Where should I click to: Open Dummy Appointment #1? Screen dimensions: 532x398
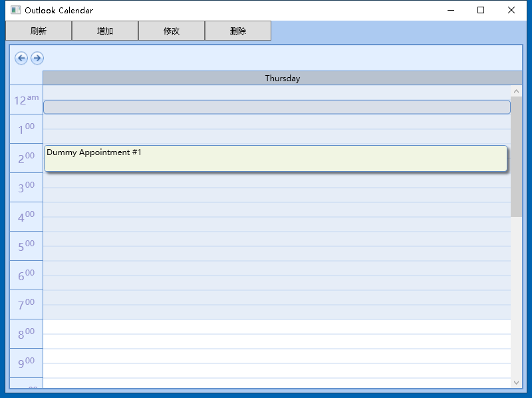(x=275, y=158)
